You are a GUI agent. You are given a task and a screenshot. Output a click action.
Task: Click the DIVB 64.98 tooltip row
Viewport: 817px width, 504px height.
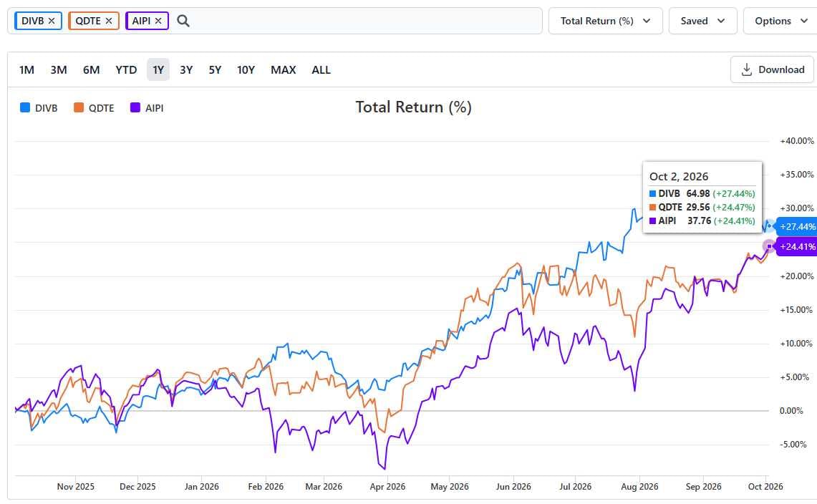(x=702, y=193)
